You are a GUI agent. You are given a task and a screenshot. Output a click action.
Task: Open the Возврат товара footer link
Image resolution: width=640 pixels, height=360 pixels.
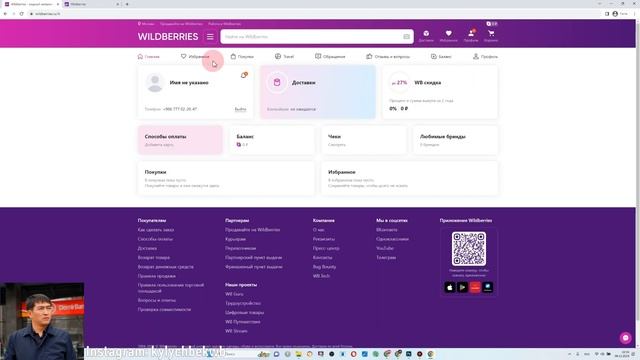[x=154, y=258]
